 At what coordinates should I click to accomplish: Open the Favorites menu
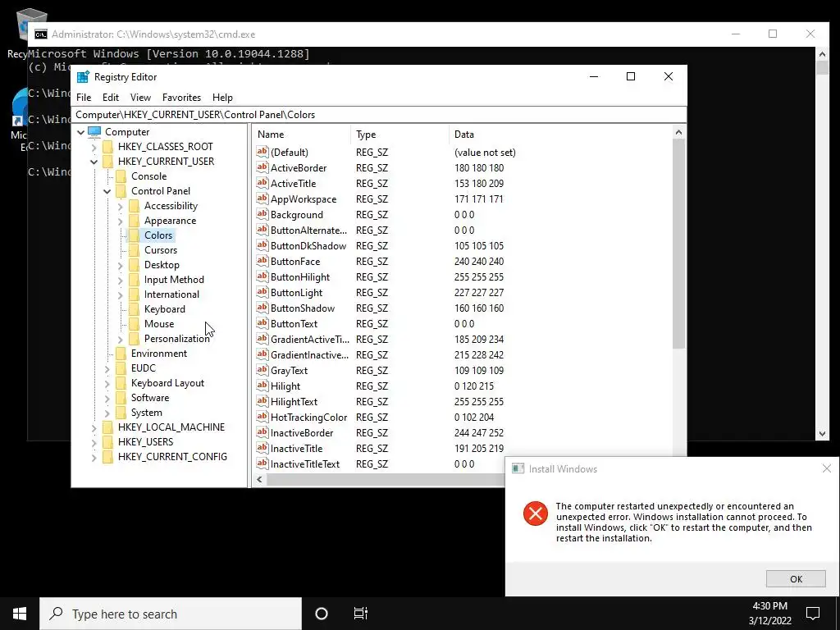pos(181,98)
